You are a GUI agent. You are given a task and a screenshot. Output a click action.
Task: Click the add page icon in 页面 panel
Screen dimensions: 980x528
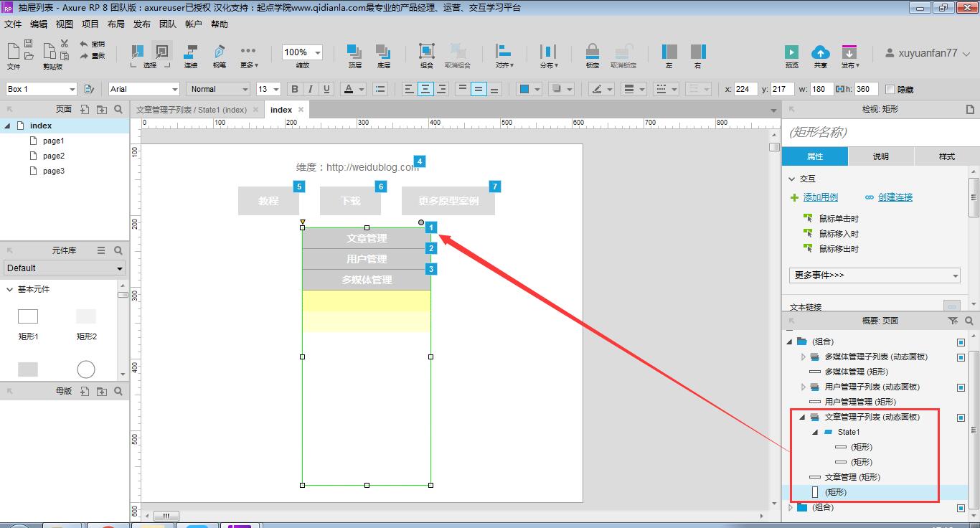point(85,109)
